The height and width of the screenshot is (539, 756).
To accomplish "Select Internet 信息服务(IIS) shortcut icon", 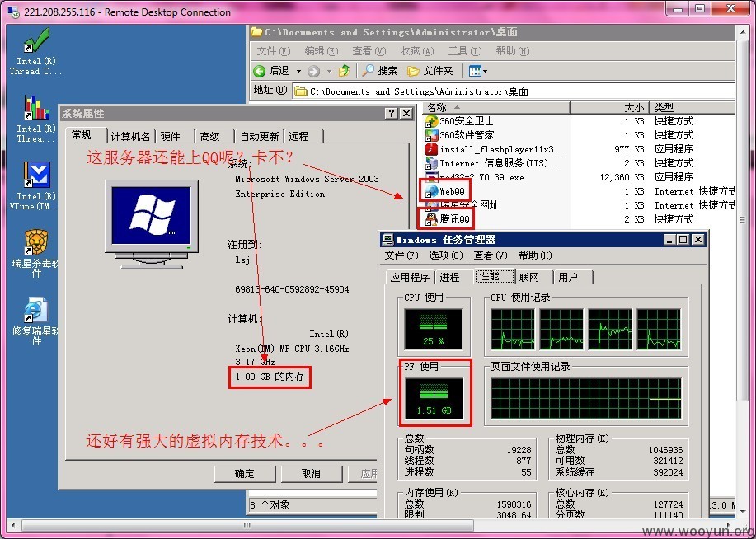I will [431, 163].
